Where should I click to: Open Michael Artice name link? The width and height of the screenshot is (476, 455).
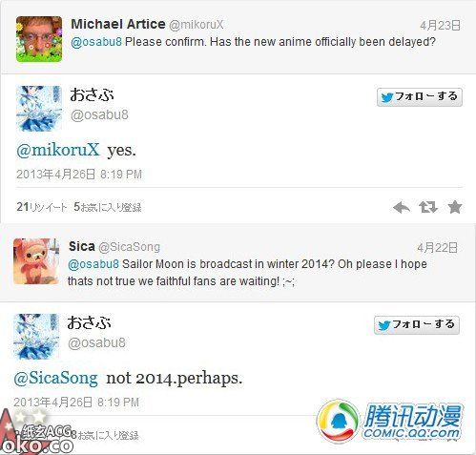coord(118,24)
